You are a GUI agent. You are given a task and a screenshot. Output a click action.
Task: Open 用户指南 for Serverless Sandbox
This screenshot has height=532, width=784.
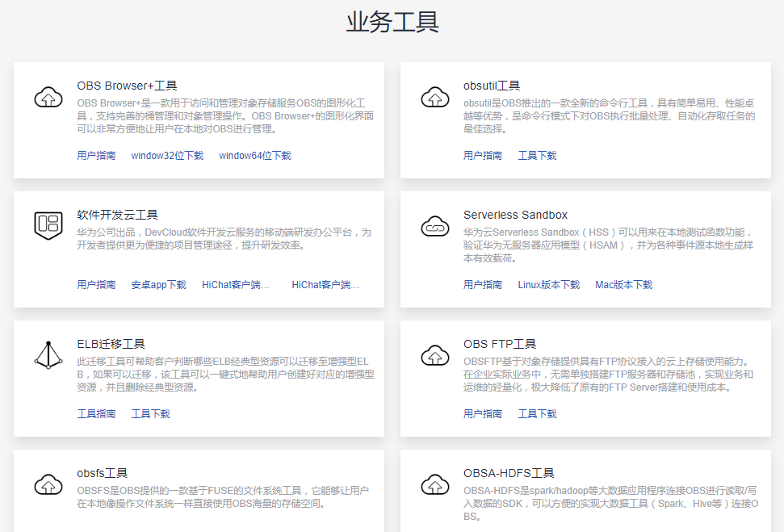pyautogui.click(x=483, y=284)
